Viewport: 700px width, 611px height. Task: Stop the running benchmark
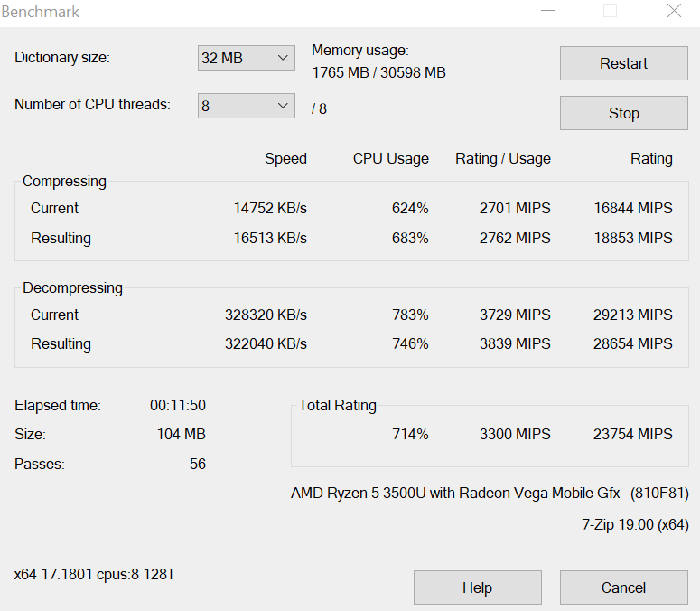click(623, 113)
